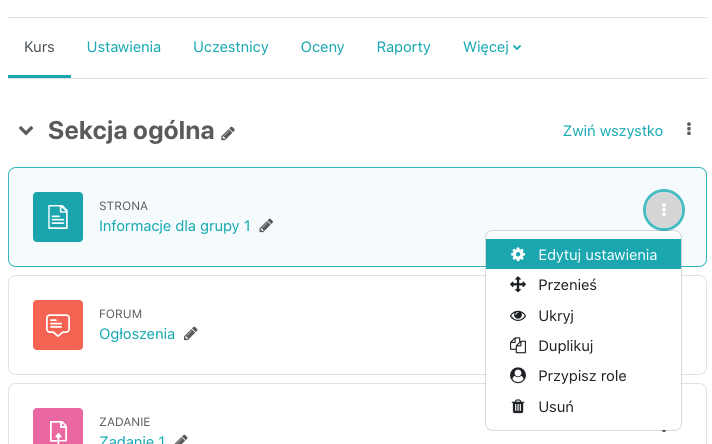Click the Strona page activity icon
Image resolution: width=712 pixels, height=444 pixels.
[58, 217]
